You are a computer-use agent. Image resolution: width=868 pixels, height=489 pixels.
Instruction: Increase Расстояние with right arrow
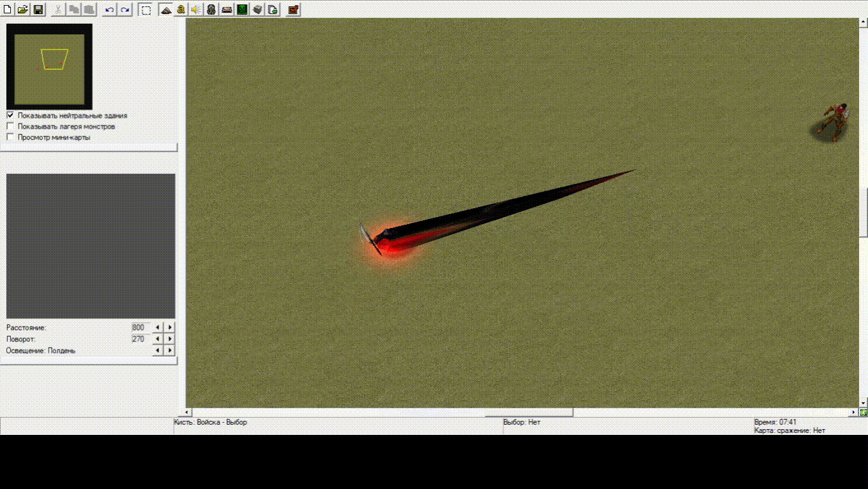[169, 327]
